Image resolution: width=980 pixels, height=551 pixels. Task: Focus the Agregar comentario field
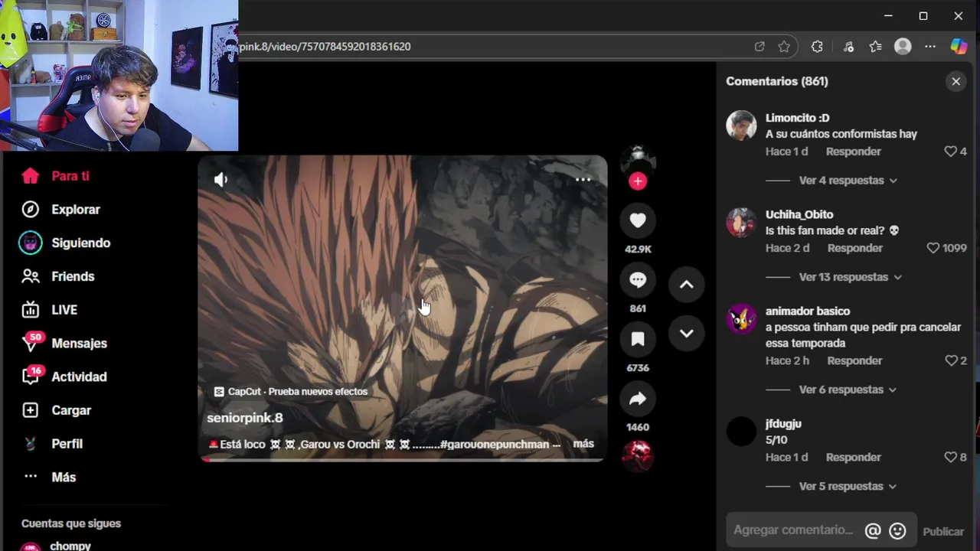click(x=793, y=530)
